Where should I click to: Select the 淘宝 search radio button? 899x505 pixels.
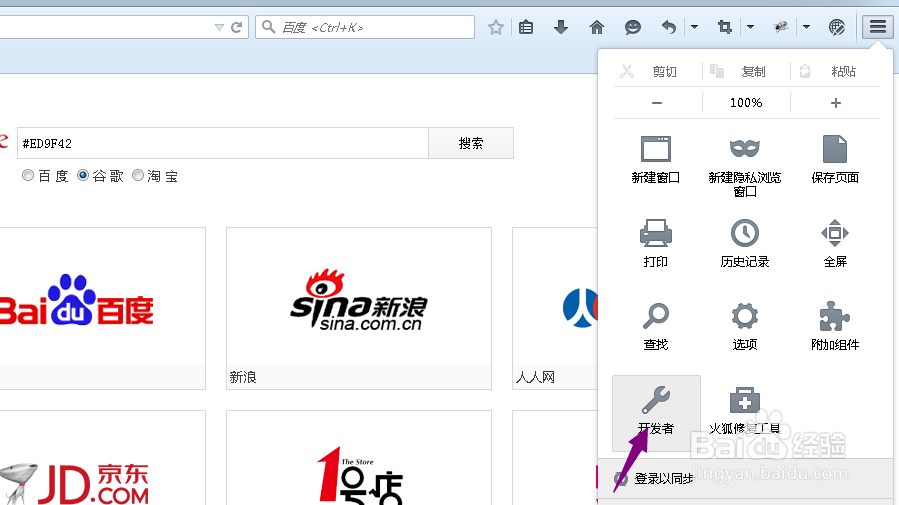(138, 175)
